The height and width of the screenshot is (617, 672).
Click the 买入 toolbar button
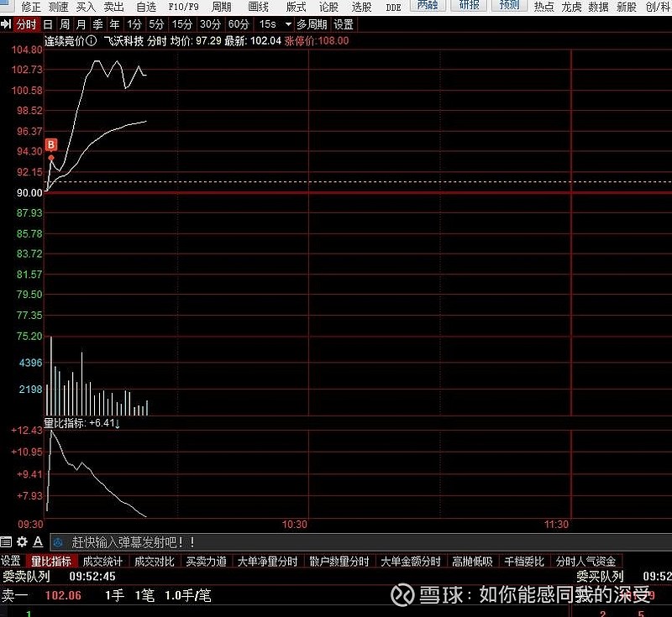tap(86, 7)
